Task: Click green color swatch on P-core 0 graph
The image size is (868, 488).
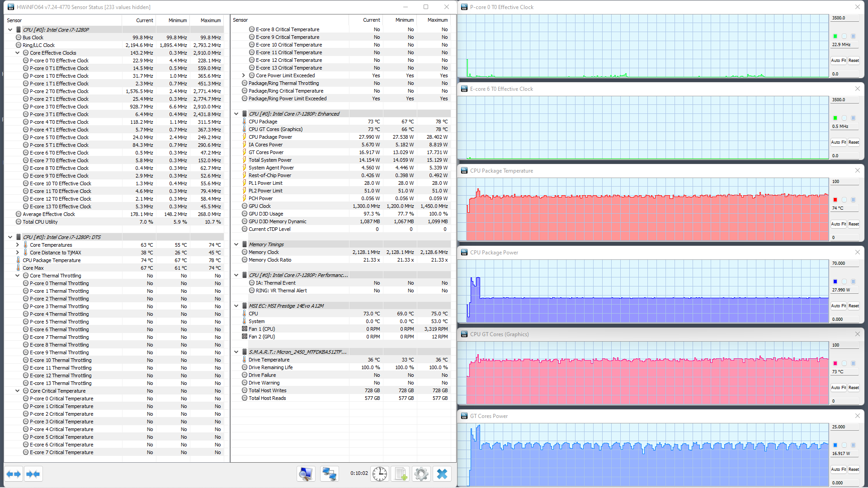Action: click(835, 36)
